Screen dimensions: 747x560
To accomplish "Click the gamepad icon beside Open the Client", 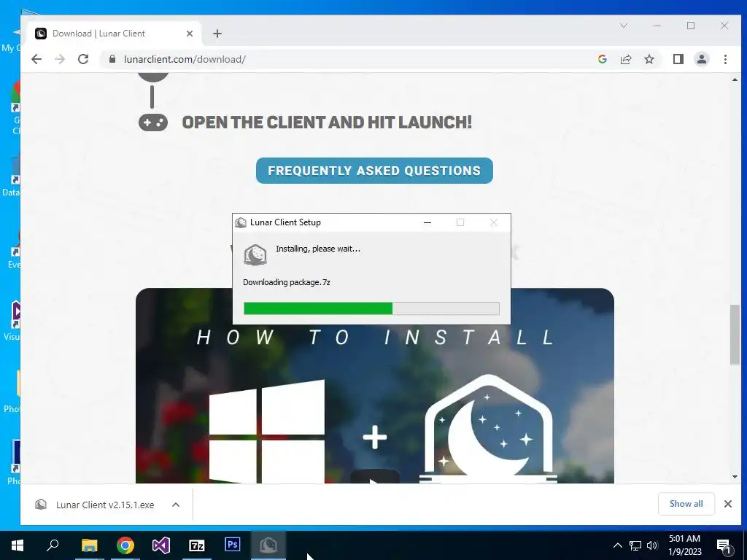I will [153, 122].
